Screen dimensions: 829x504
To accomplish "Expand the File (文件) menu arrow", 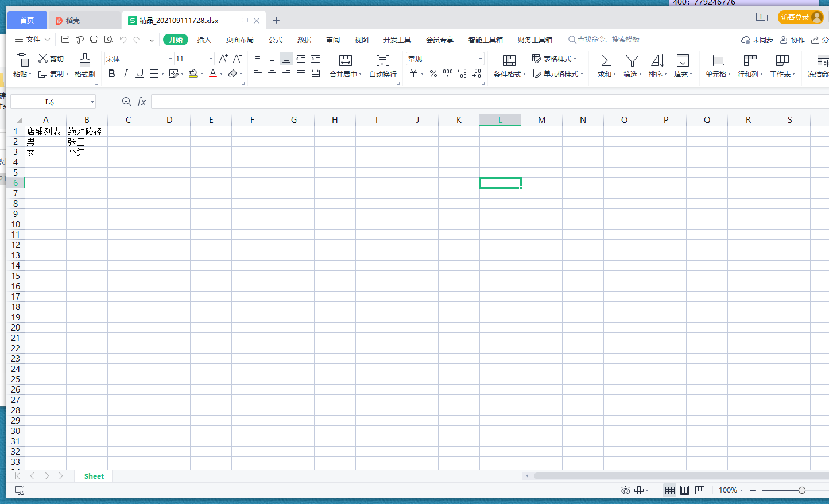I will coord(48,40).
